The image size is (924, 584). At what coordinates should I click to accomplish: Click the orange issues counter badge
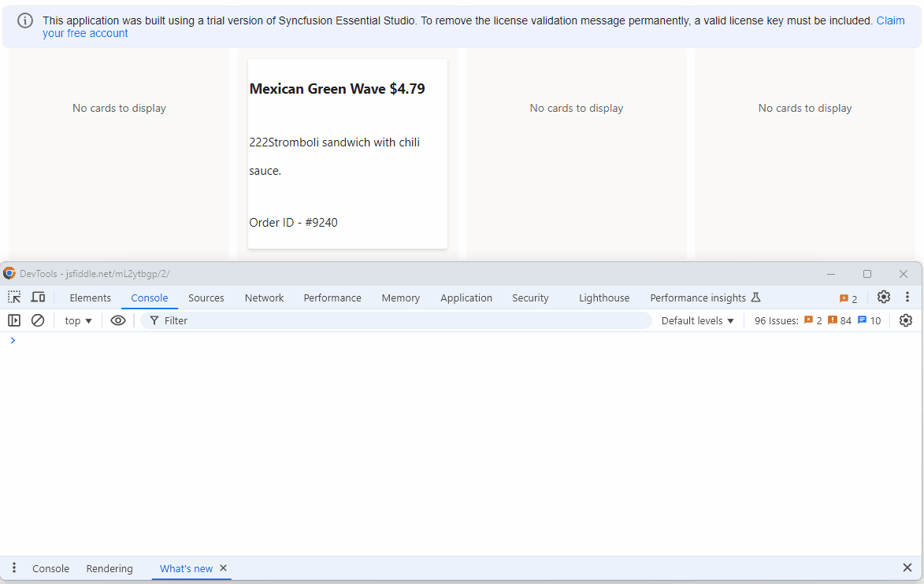click(848, 298)
